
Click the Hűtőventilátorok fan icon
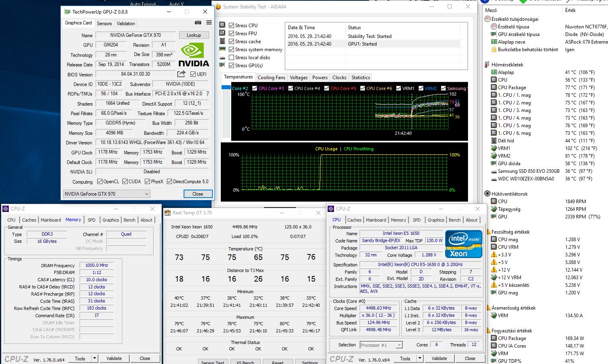(x=487, y=194)
